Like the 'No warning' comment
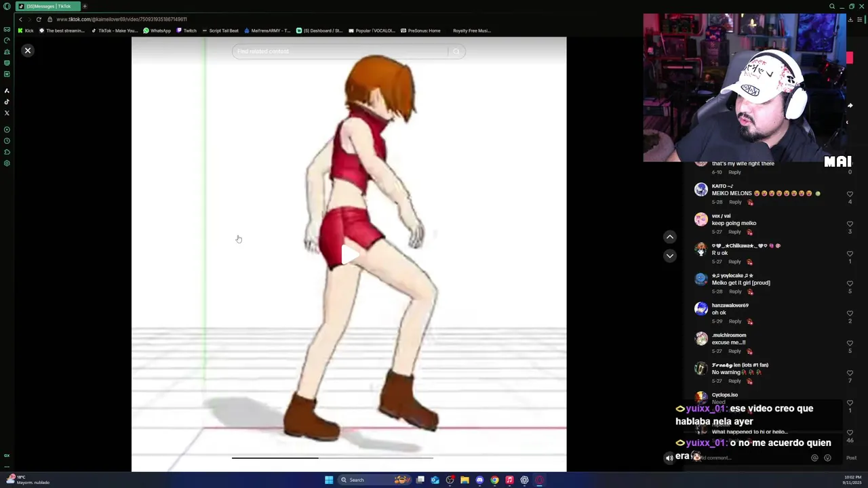This screenshot has height=488, width=868. [850, 373]
